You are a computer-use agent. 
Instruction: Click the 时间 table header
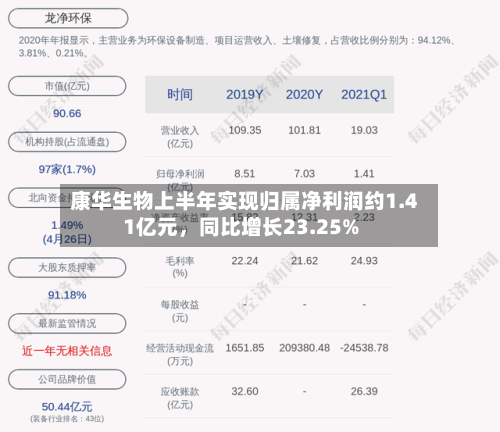(x=180, y=94)
